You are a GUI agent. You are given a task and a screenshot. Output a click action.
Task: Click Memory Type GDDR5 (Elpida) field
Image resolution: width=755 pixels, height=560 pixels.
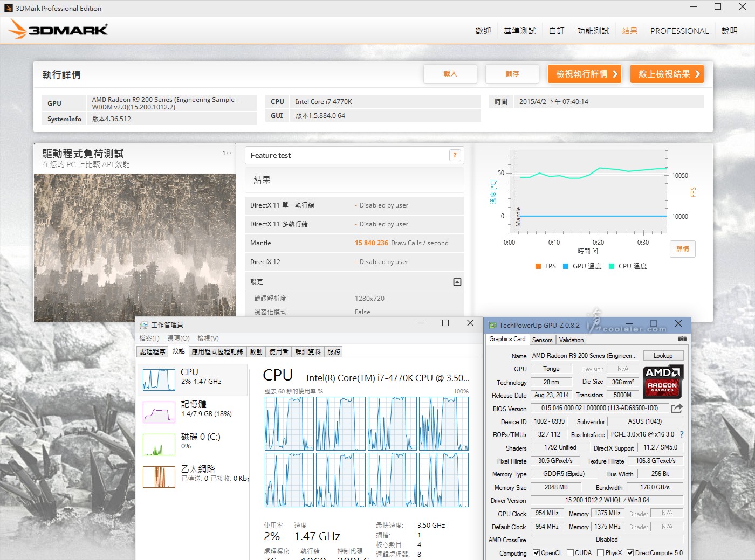564,474
